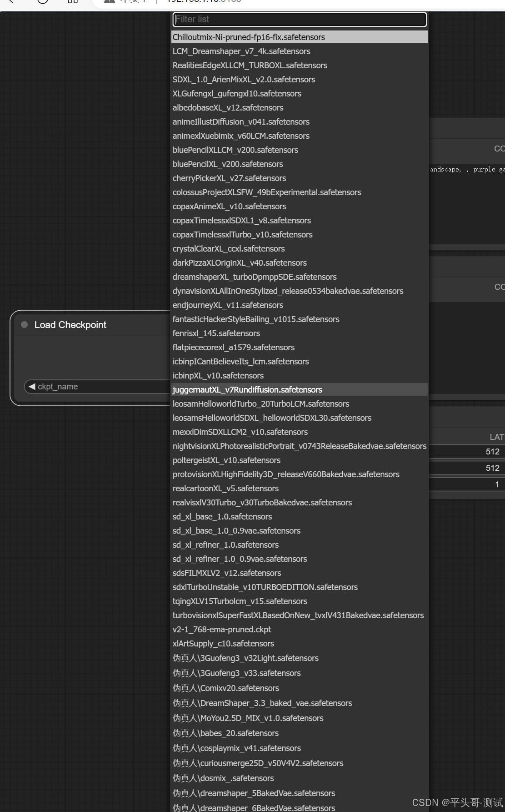Viewport: 505px width, 812px height.
Task: Choose albedobaseXL_v12.safetensors
Action: click(300, 108)
